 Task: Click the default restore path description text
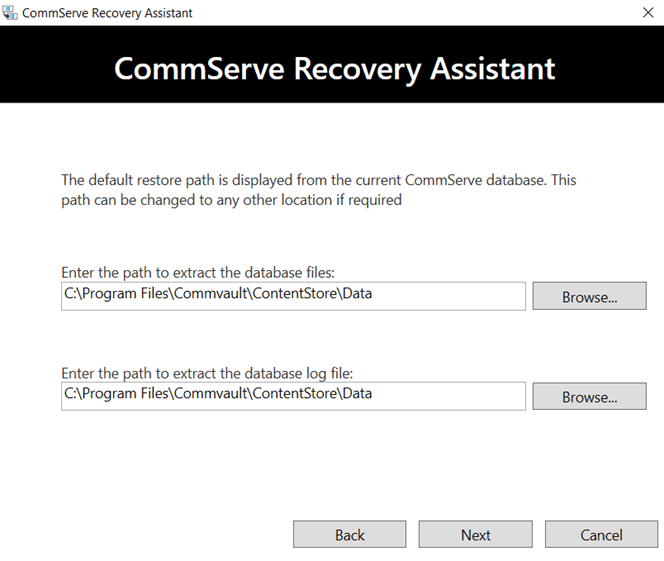point(318,180)
